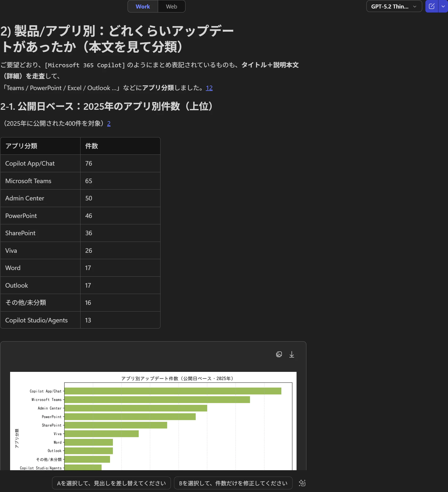
Task: Open citation link 12
Action: click(209, 88)
